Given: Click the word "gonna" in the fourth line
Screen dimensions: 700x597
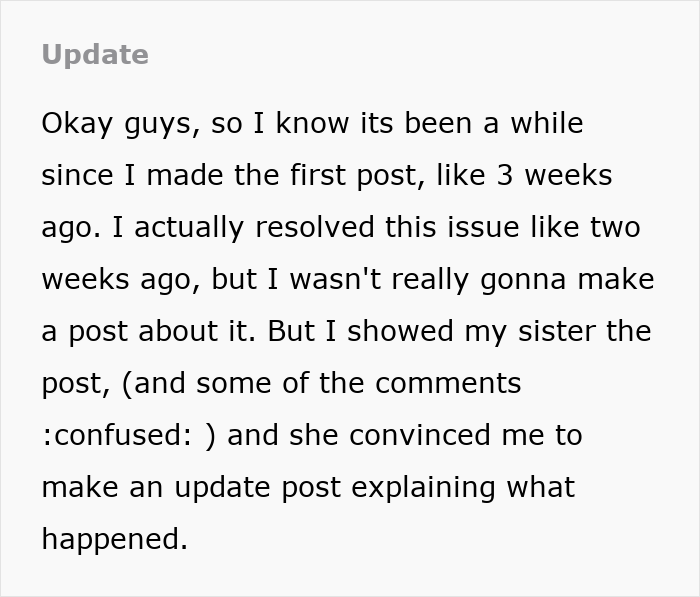Looking at the screenshot, I should [x=523, y=280].
